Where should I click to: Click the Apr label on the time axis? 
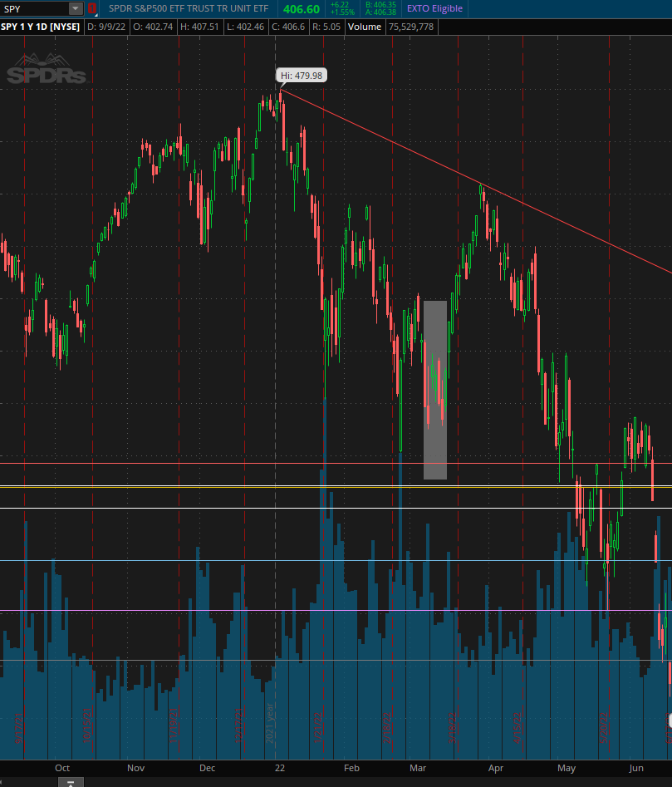tap(495, 768)
